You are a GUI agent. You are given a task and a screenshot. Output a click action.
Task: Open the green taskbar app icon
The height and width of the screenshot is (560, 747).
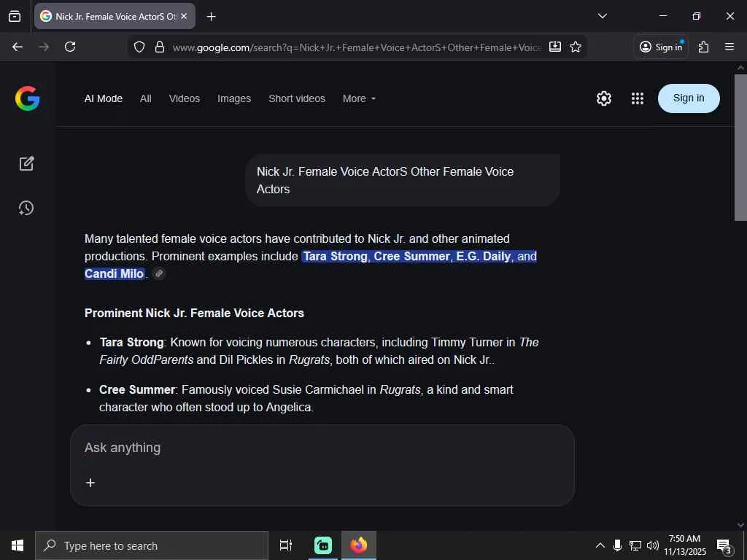[323, 545]
